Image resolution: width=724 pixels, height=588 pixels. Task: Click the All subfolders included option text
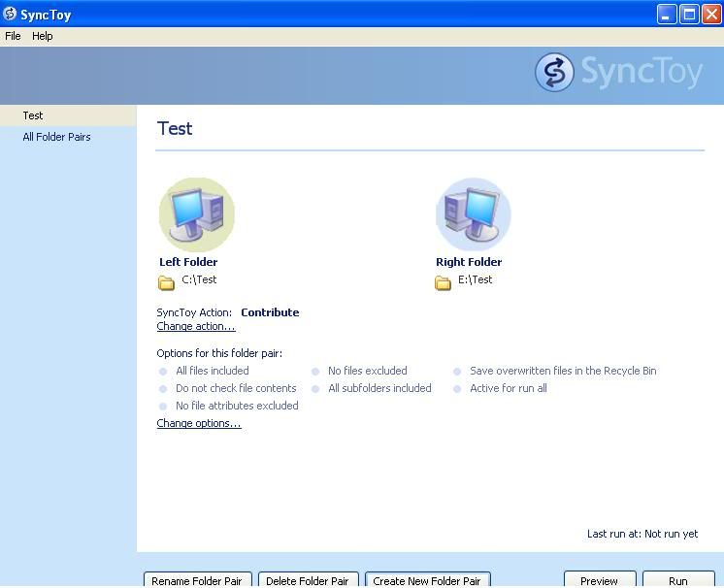(x=379, y=388)
